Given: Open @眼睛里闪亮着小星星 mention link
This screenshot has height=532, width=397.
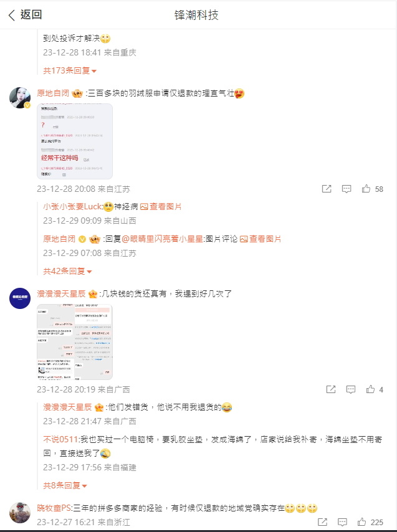Looking at the screenshot, I should [162, 239].
